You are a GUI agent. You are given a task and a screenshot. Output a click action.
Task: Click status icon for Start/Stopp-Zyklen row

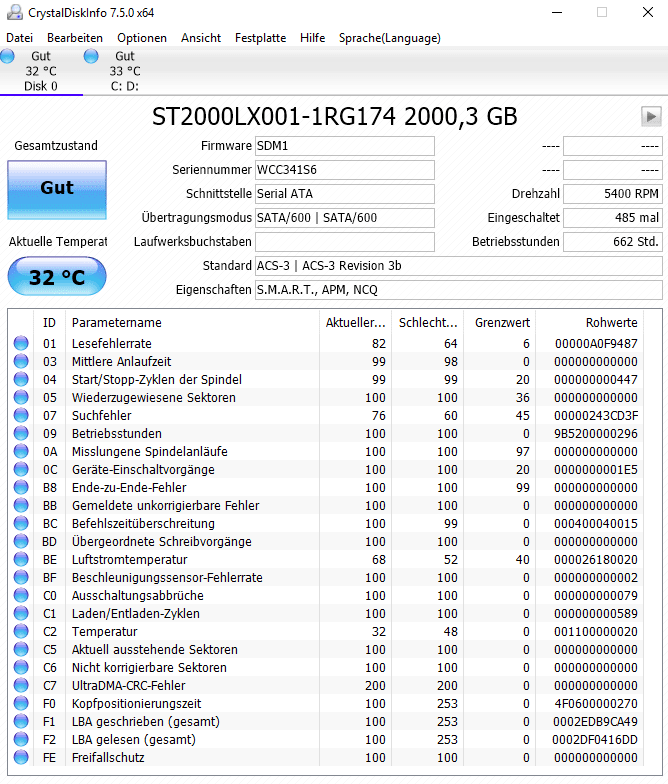click(21, 380)
